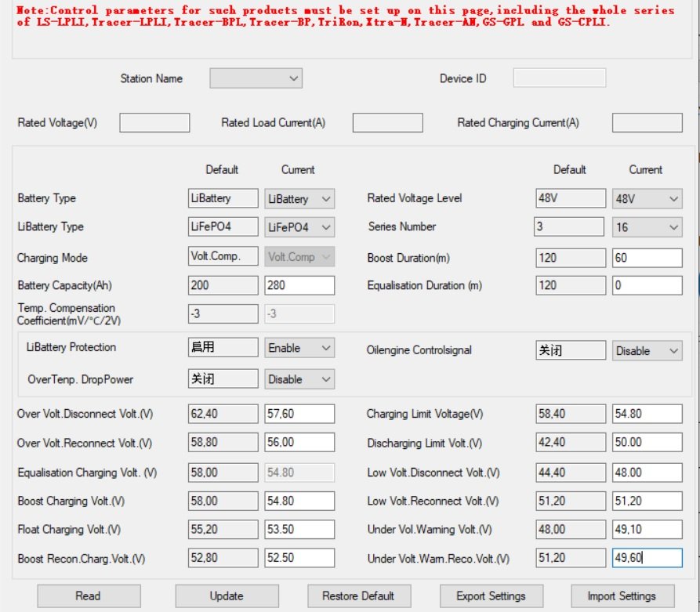Open the LiBattery Type current dropdown

coord(299,227)
